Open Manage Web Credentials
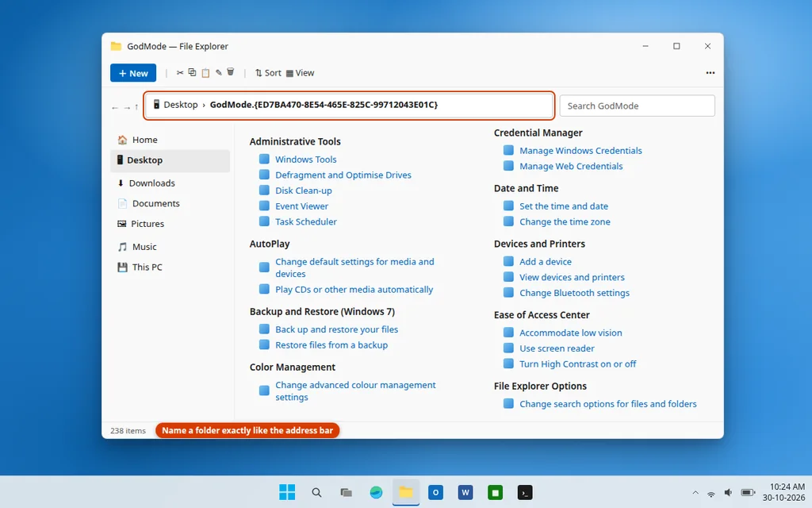The height and width of the screenshot is (508, 812). [x=571, y=167]
